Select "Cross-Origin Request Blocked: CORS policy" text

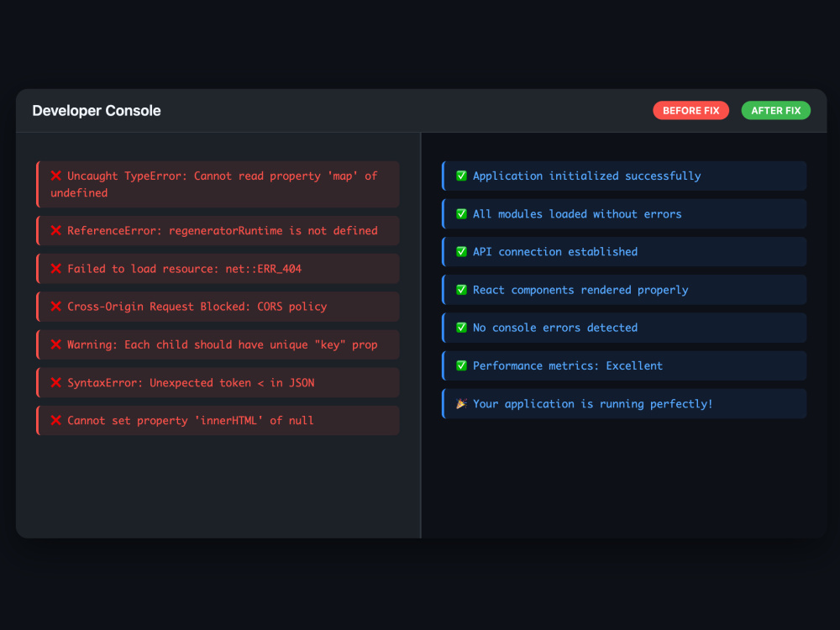point(197,307)
